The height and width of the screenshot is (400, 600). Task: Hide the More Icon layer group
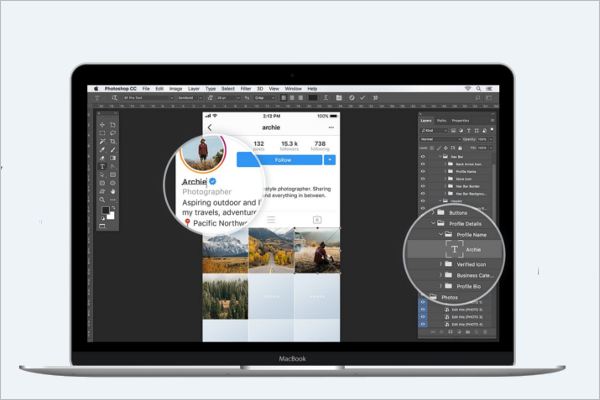coord(423,179)
